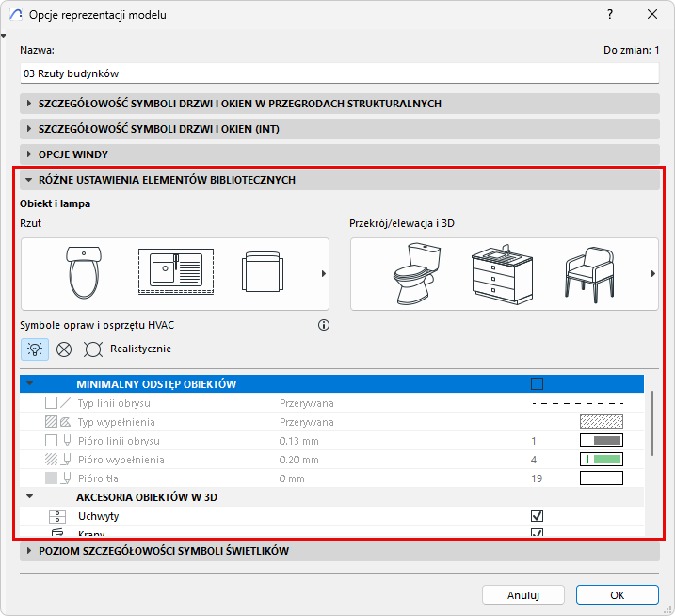Click the small arrow below the title icon
The height and width of the screenshot is (616, 675).
tap(3, 36)
